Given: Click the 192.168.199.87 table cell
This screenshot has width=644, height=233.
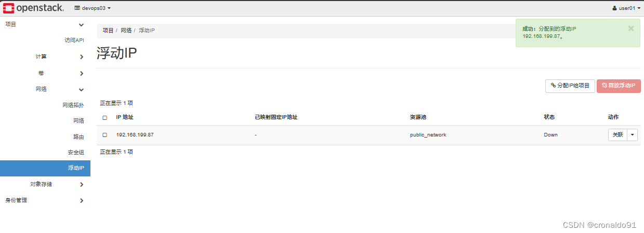Looking at the screenshot, I should click(x=135, y=135).
